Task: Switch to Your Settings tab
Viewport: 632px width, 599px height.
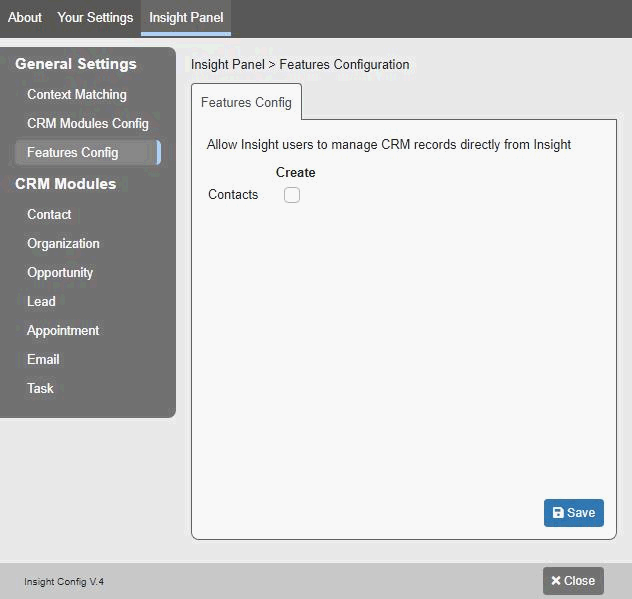Action: tap(95, 17)
